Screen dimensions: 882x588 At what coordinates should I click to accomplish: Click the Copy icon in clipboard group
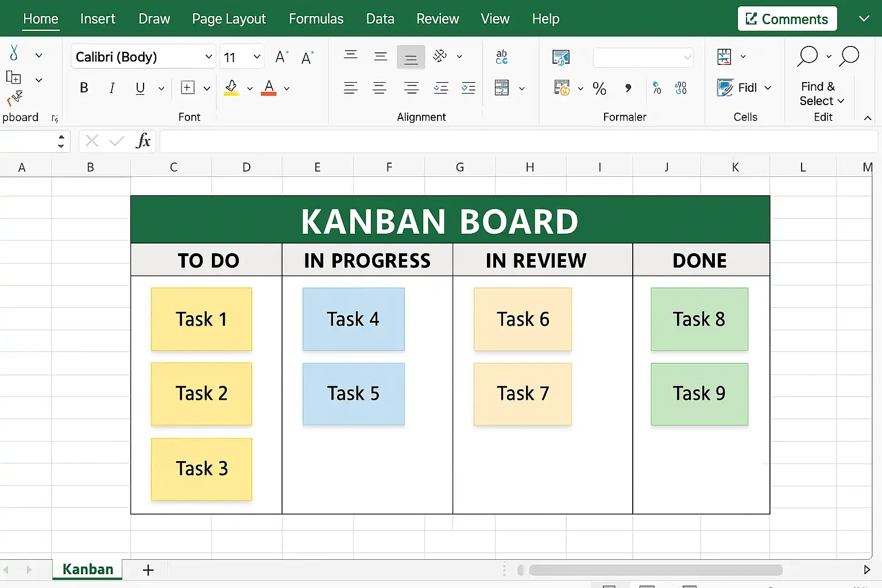coord(14,78)
